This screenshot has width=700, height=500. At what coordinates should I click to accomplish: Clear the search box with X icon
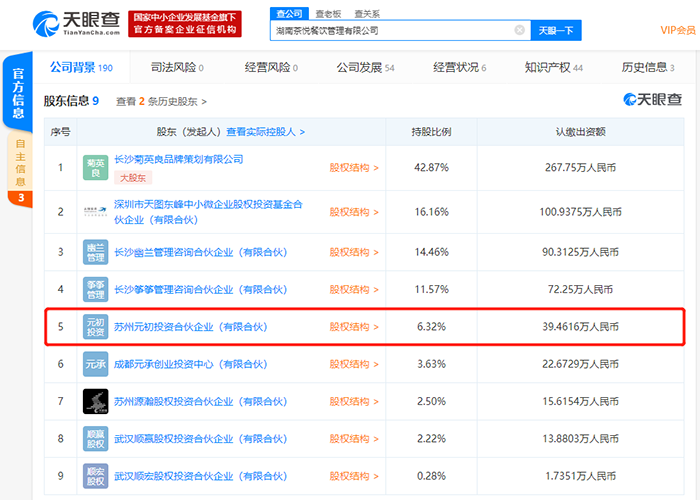click(520, 31)
